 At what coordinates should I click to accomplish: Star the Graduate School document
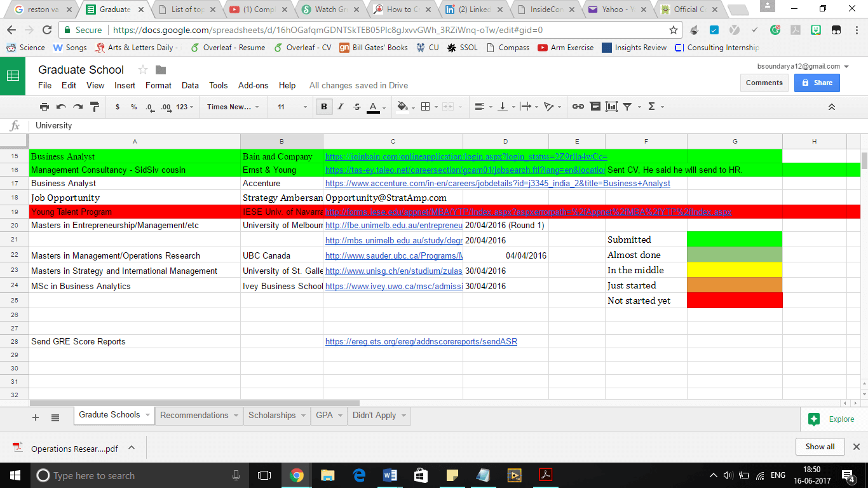pos(143,70)
